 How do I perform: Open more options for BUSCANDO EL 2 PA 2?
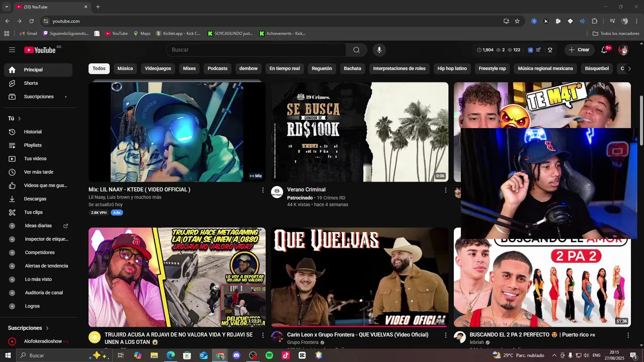click(628, 335)
